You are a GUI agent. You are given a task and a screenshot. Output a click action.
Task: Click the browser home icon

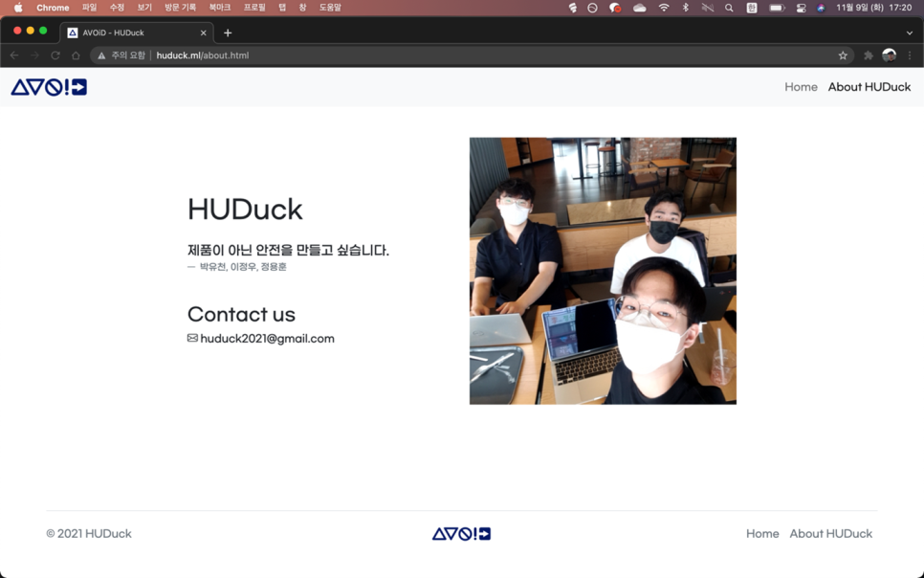pos(76,56)
